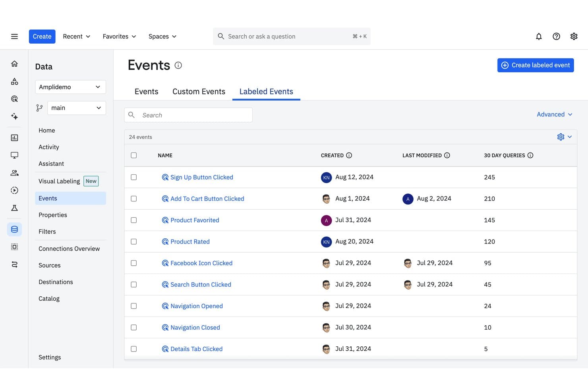Screen dimensions: 588x392
Task: Open the main branch dropdown
Action: [76, 108]
